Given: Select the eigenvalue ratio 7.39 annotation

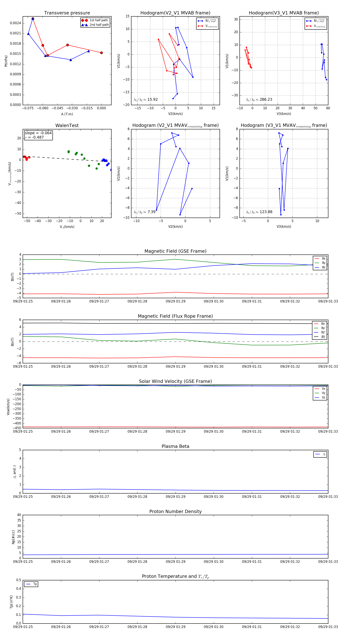Looking at the screenshot, I should pyautogui.click(x=144, y=212).
